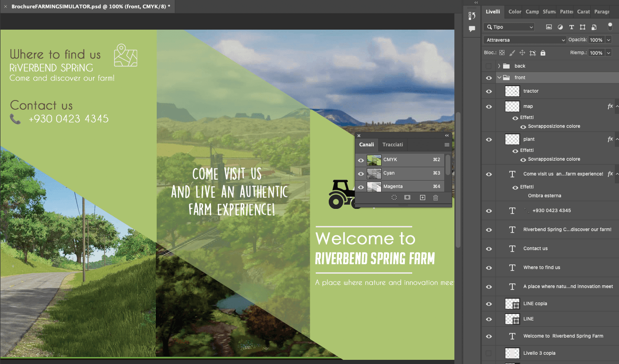Open the Opacità value dropdown arrow
Viewport: 619px width, 364px height.
607,40
